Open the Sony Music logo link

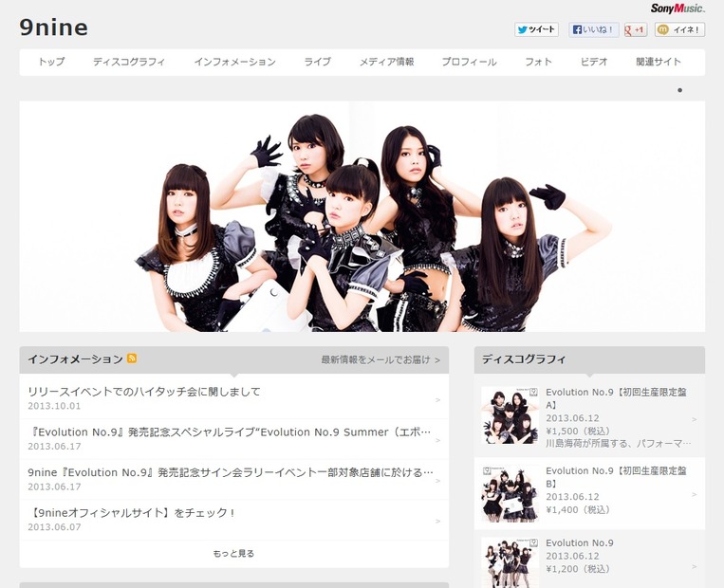[x=678, y=8]
